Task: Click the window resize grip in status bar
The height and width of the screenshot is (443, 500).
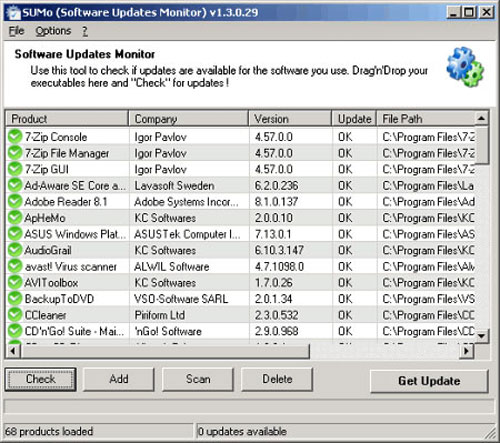Action: coord(490,433)
